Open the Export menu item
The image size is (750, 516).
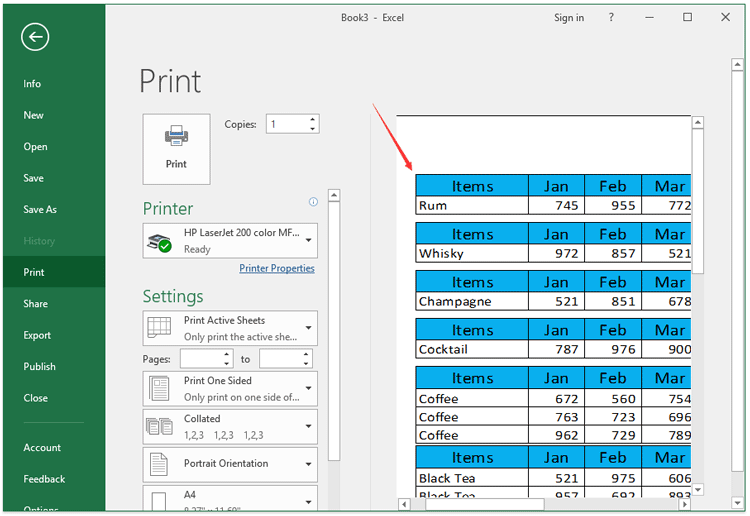[x=37, y=335]
